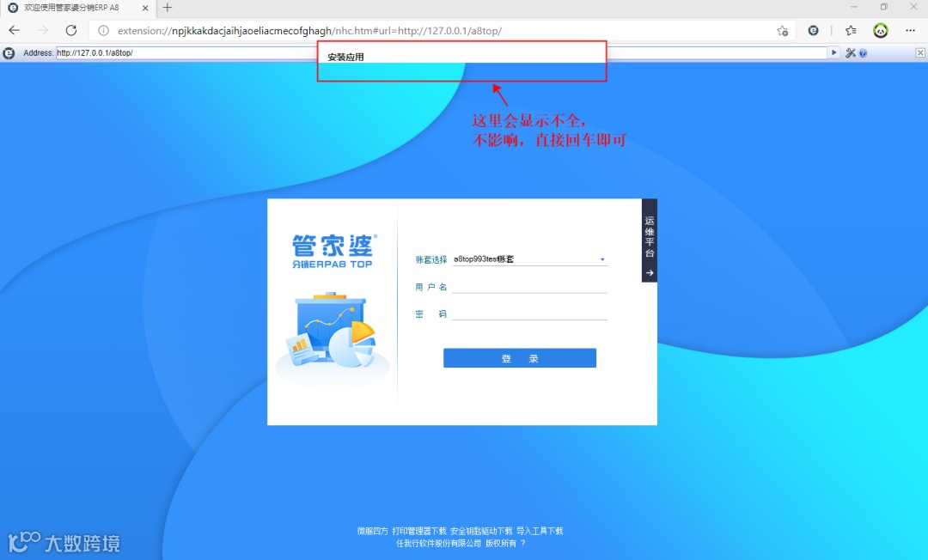The width and height of the screenshot is (928, 560).
Task: Open the panda profile avatar
Action: tap(881, 30)
